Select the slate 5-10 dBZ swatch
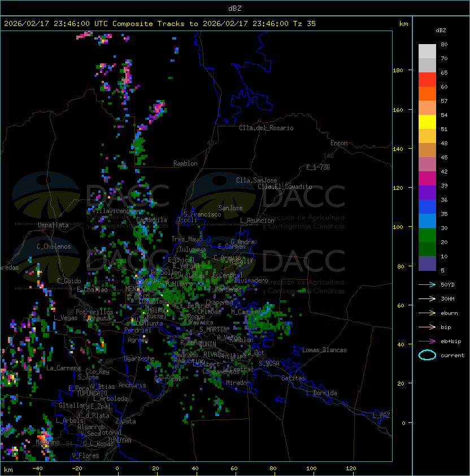470x476 pixels. (427, 263)
